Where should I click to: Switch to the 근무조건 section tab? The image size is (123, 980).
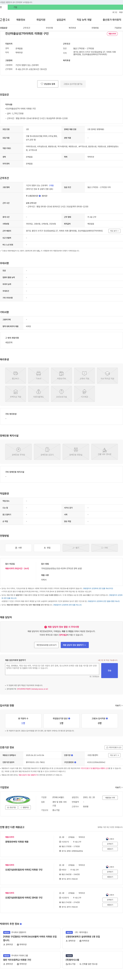pyautogui.click(x=27, y=28)
